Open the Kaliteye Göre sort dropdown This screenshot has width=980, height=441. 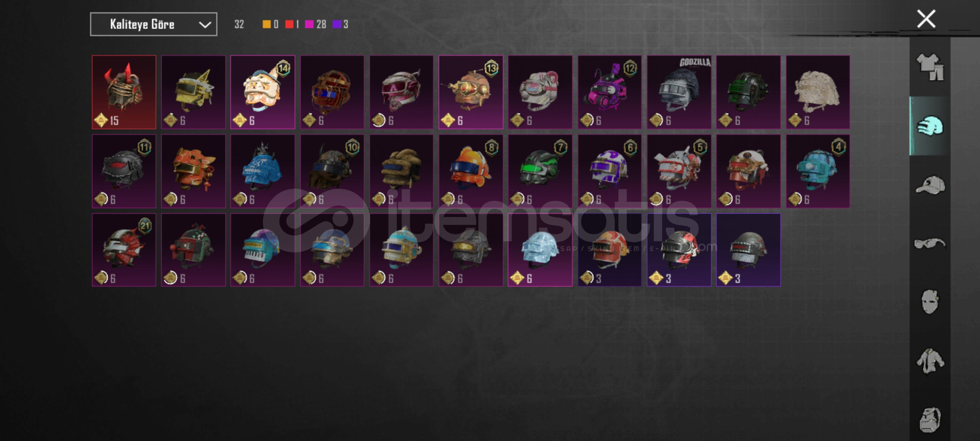[153, 24]
